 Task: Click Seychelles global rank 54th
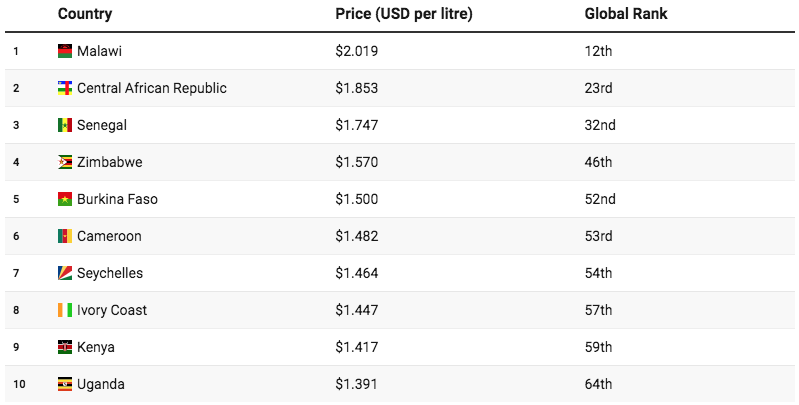click(x=599, y=273)
